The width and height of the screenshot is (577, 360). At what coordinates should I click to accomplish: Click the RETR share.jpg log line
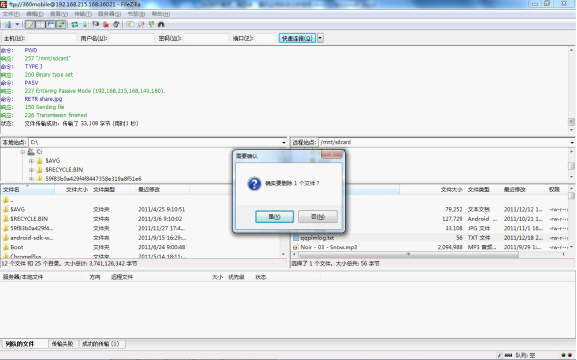[x=43, y=99]
